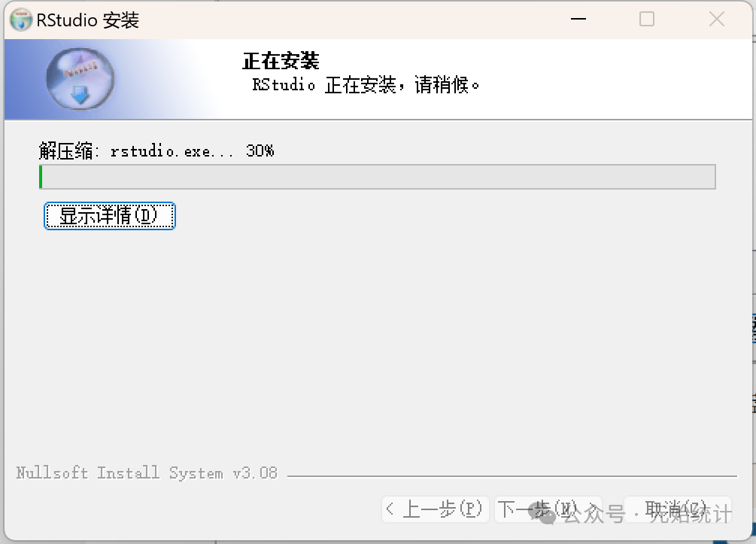Click the horizontal divider line beside Nullsoft label

click(512, 476)
